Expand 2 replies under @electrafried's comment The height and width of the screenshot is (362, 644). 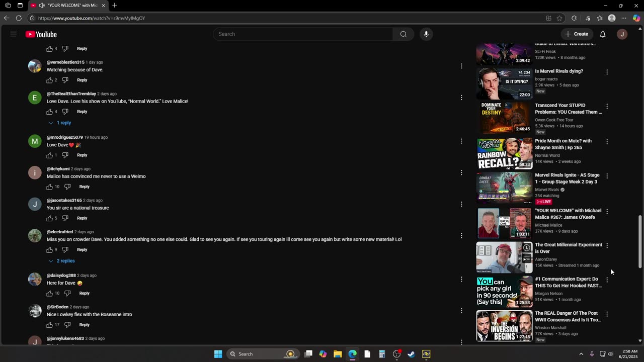coord(62,261)
